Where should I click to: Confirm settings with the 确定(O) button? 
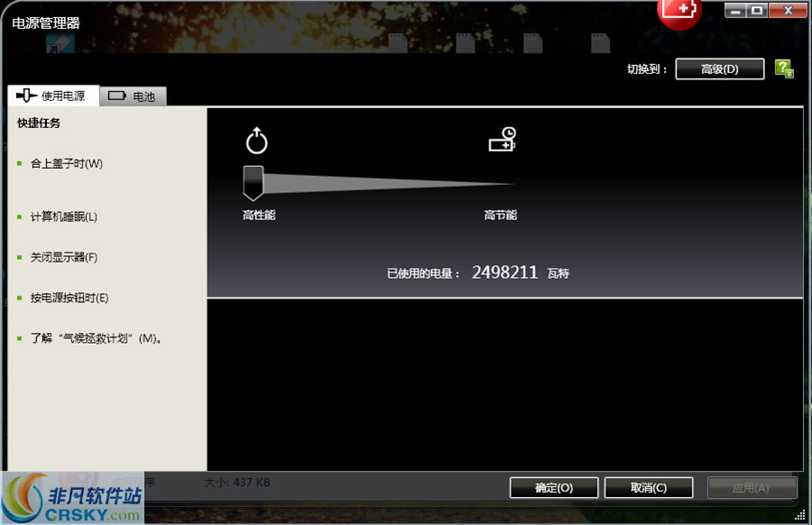(x=553, y=487)
